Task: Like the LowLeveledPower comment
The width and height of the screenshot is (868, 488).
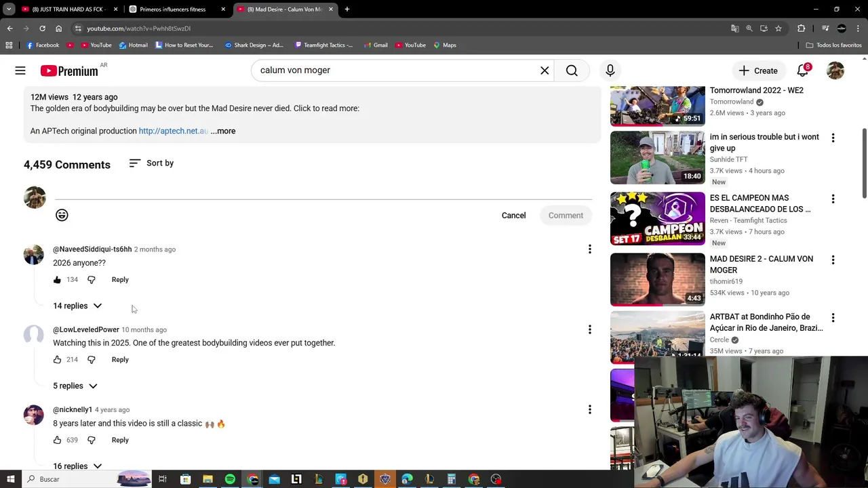Action: tap(57, 360)
